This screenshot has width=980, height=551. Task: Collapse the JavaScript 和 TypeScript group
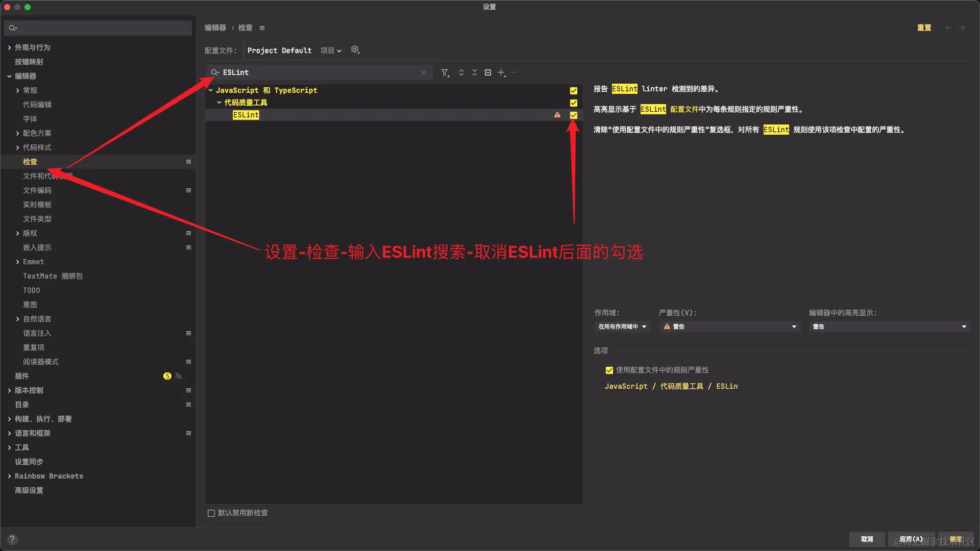coord(210,90)
